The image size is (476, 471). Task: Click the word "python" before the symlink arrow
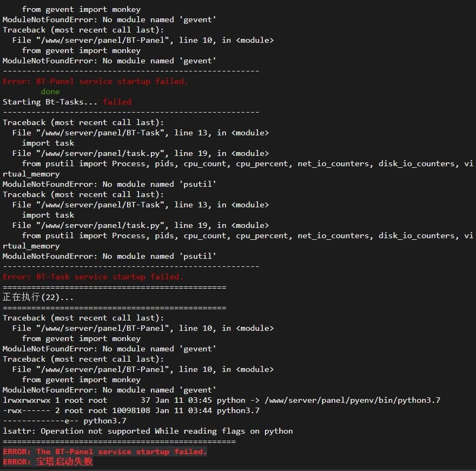(x=231, y=400)
